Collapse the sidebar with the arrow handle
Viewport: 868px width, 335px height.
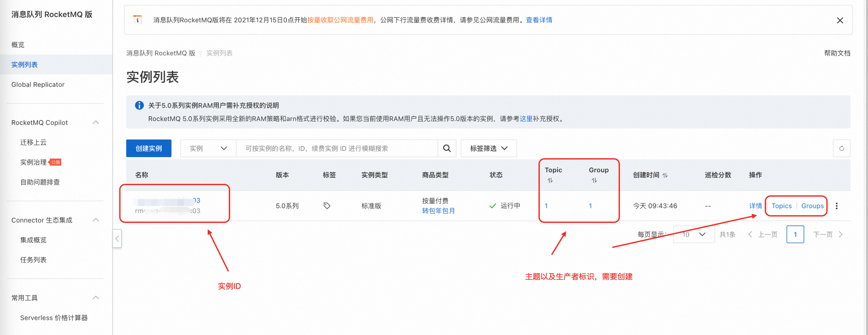click(117, 239)
